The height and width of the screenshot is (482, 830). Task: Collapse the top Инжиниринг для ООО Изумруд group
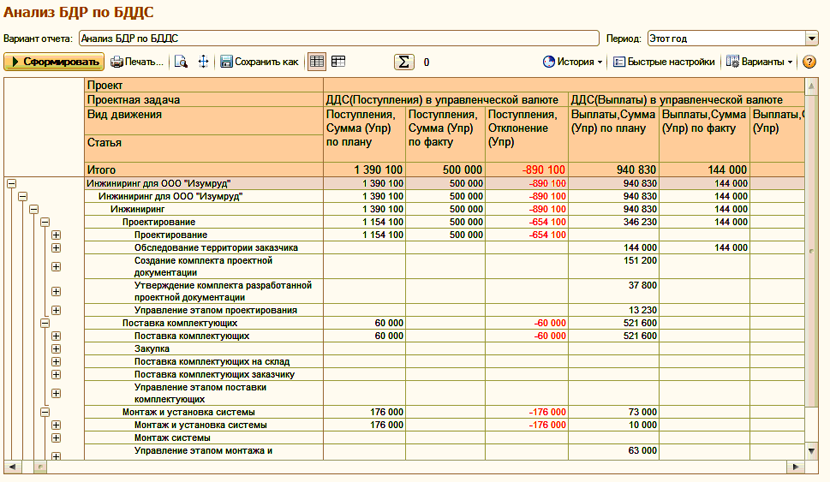tap(11, 184)
